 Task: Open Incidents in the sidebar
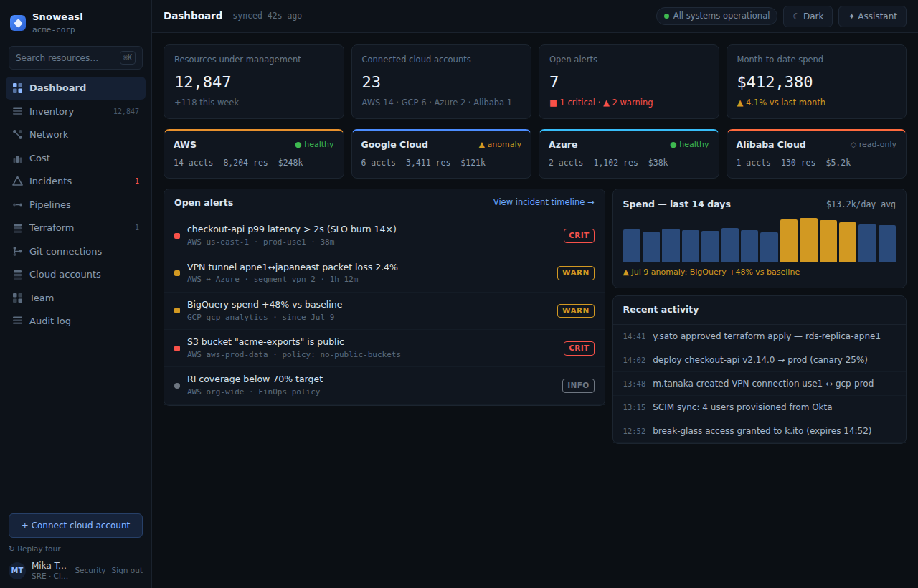75,181
